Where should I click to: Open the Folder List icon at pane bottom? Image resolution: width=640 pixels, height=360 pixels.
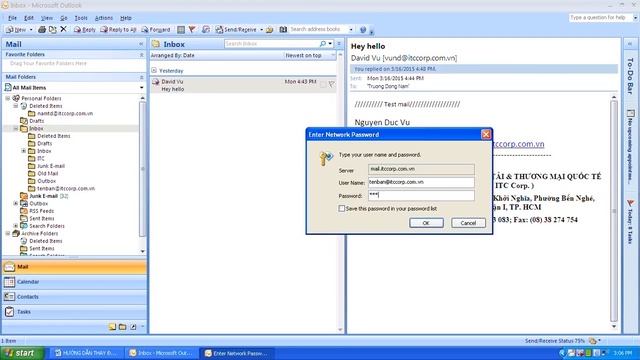click(122, 327)
